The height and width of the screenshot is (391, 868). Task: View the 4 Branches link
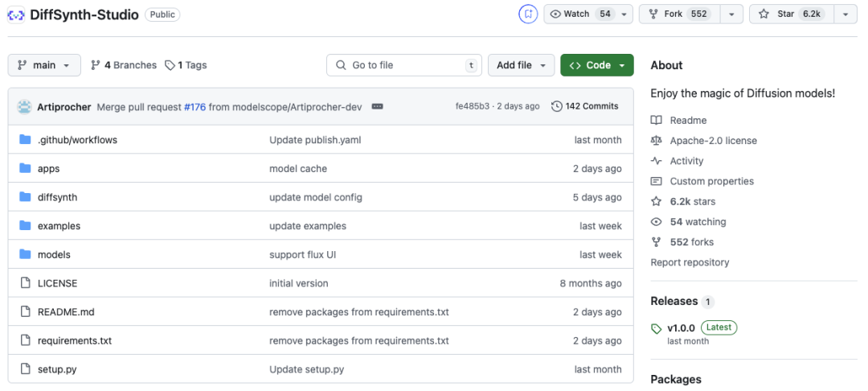(124, 65)
